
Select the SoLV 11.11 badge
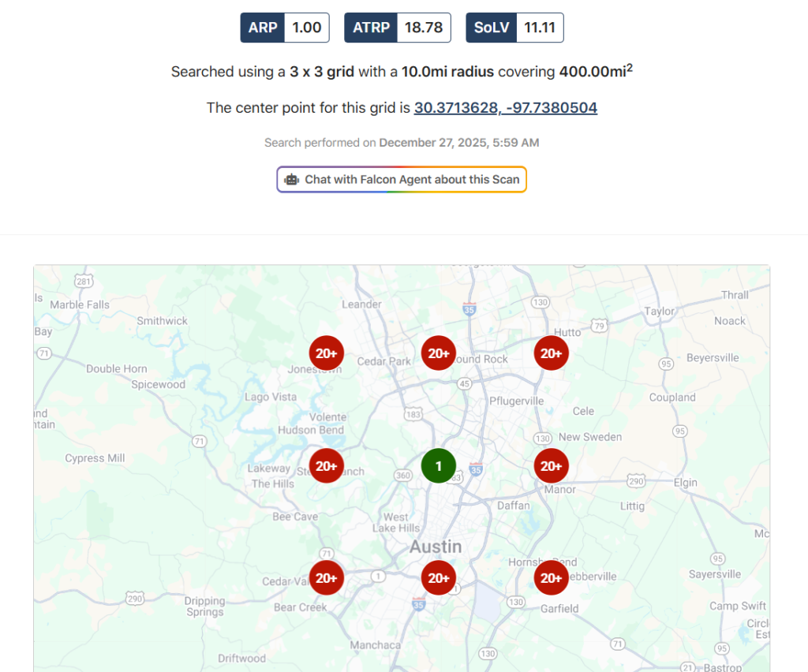click(514, 28)
